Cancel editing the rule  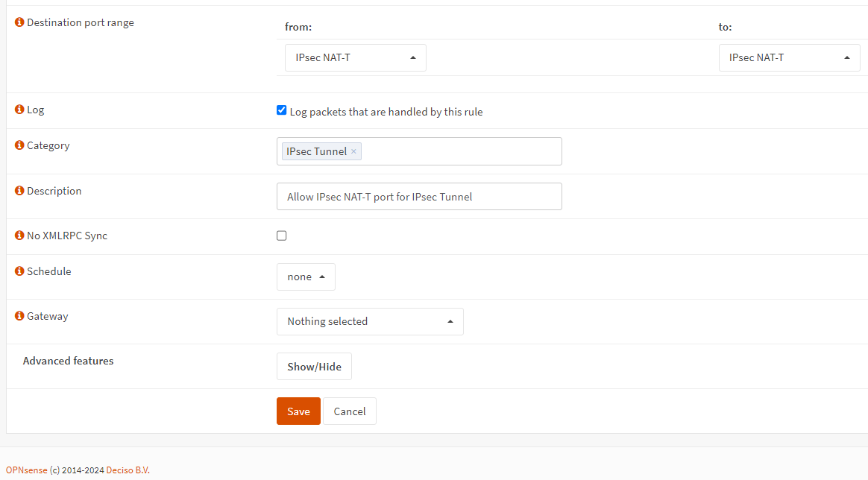point(349,411)
